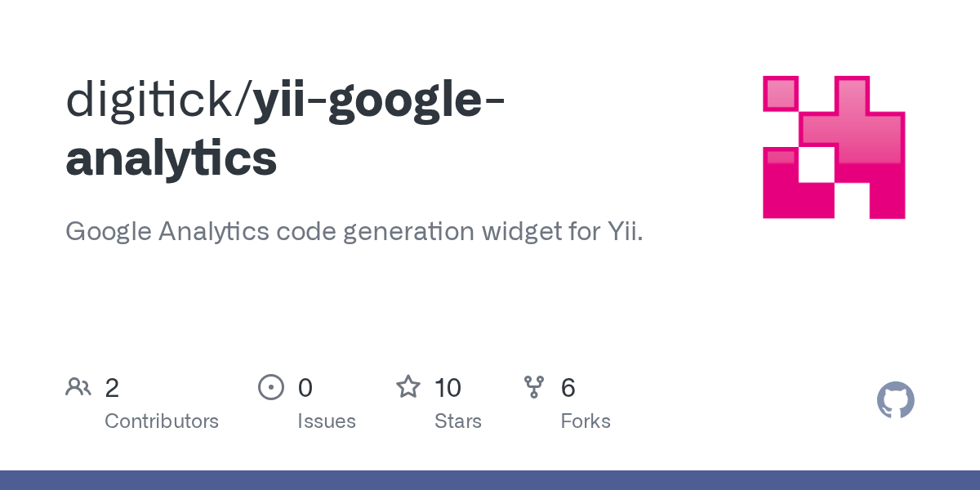
Task: Click the Forks branch icon
Action: [534, 387]
